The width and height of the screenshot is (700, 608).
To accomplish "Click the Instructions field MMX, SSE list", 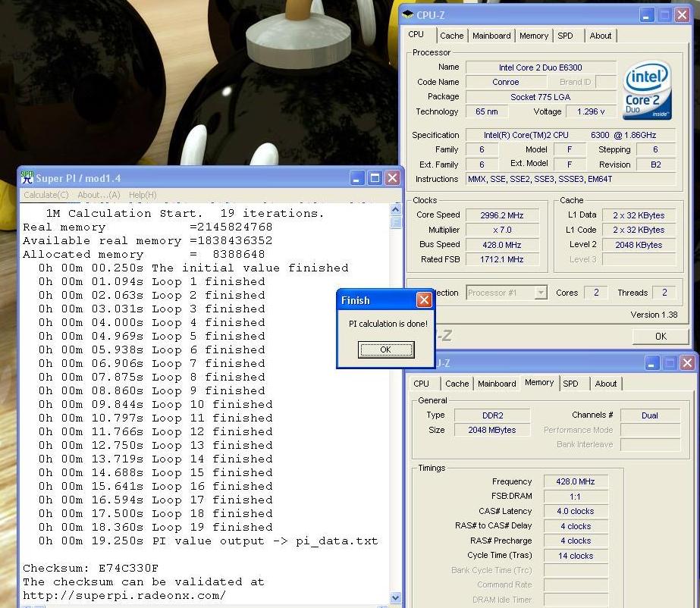I will point(570,179).
